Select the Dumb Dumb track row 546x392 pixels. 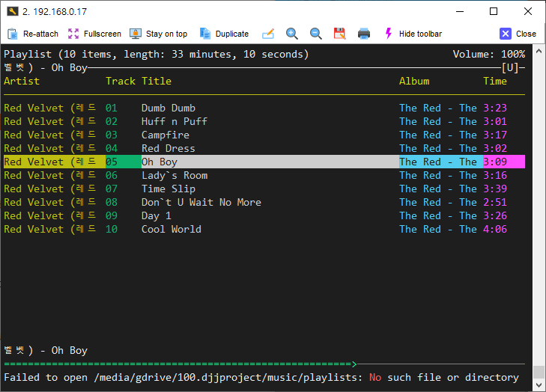coord(264,108)
